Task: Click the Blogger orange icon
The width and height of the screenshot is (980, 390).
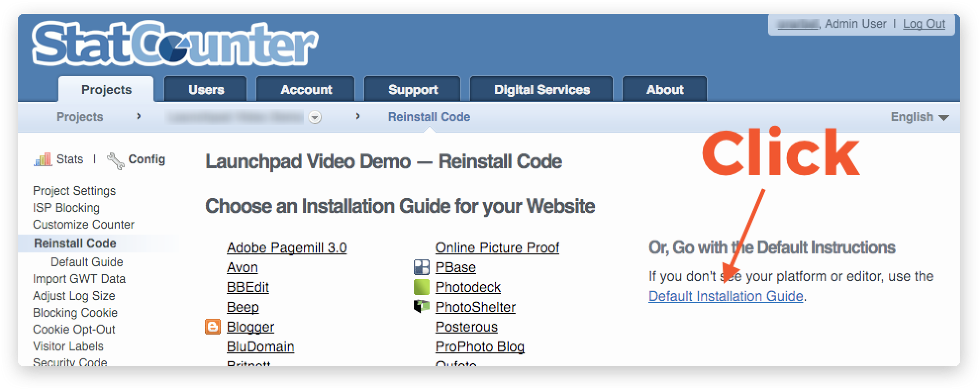Action: (213, 327)
